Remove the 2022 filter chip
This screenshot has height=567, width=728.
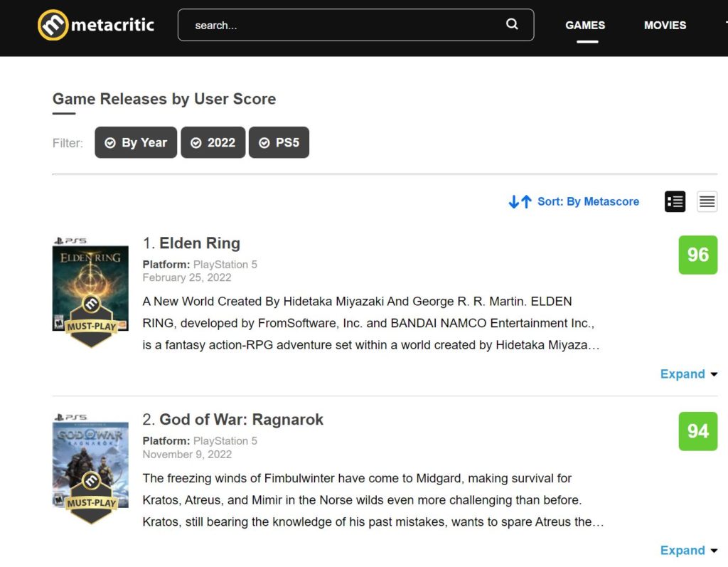[213, 142]
